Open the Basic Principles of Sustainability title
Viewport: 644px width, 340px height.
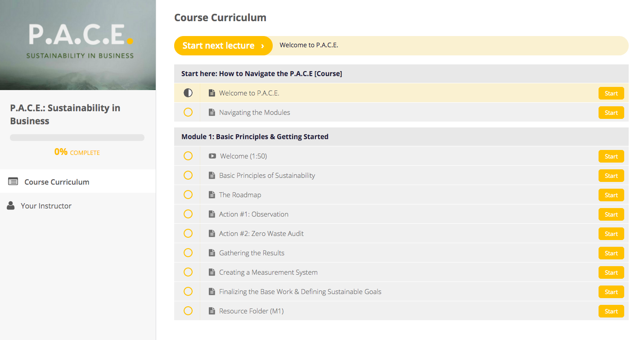click(267, 176)
